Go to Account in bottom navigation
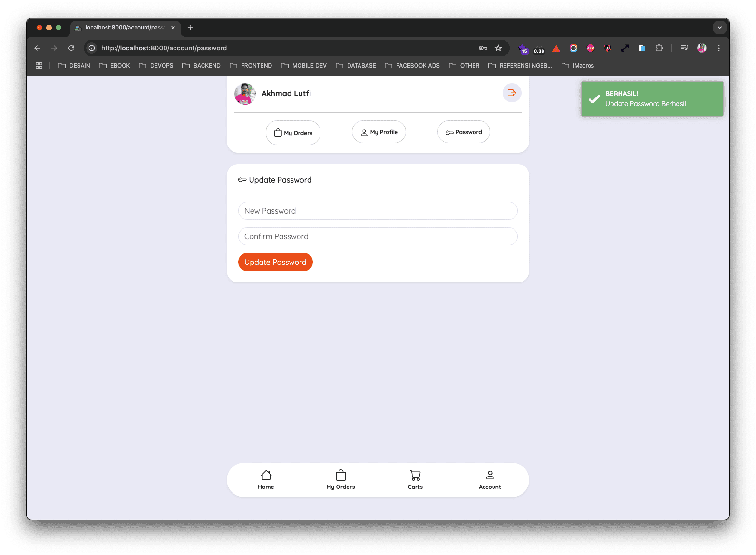Screen dimensions: 756x555 490,479
